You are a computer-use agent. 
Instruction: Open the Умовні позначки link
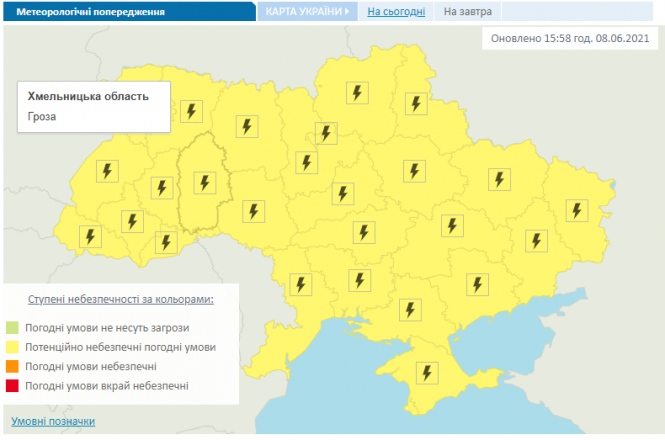click(x=53, y=421)
